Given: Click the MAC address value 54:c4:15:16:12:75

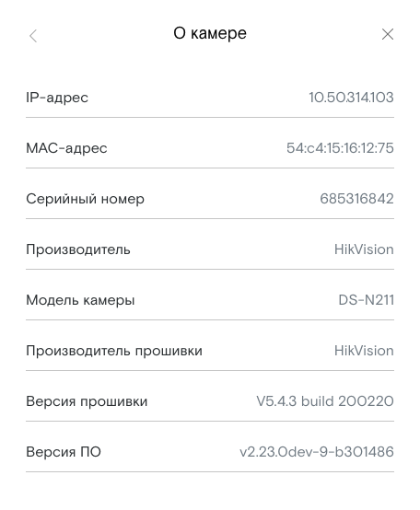Looking at the screenshot, I should (x=340, y=148).
